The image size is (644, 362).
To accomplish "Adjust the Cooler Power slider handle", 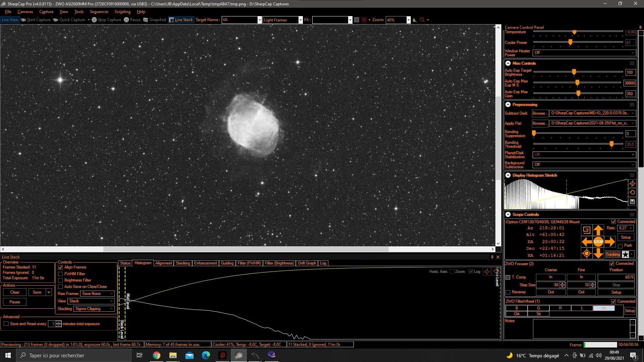I will [x=570, y=42].
